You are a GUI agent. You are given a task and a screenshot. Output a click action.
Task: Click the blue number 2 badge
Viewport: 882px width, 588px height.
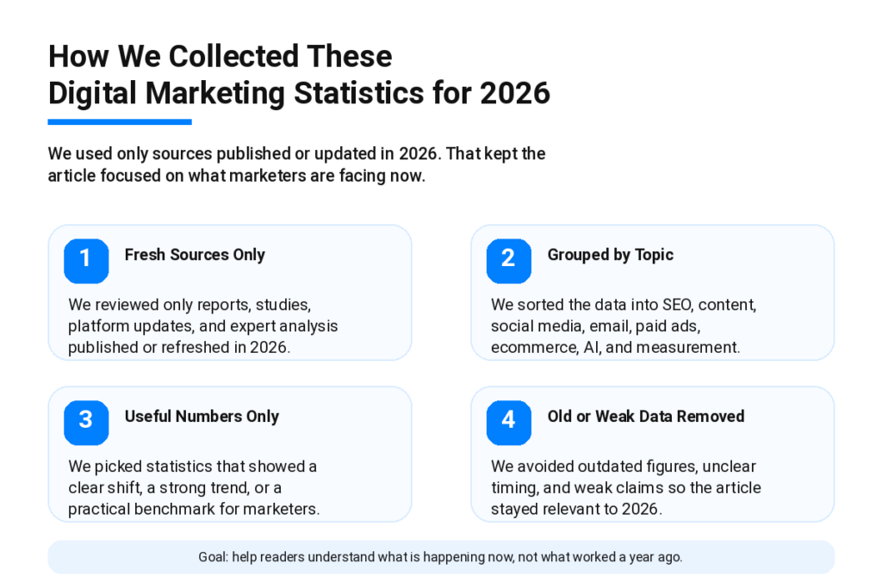508,261
